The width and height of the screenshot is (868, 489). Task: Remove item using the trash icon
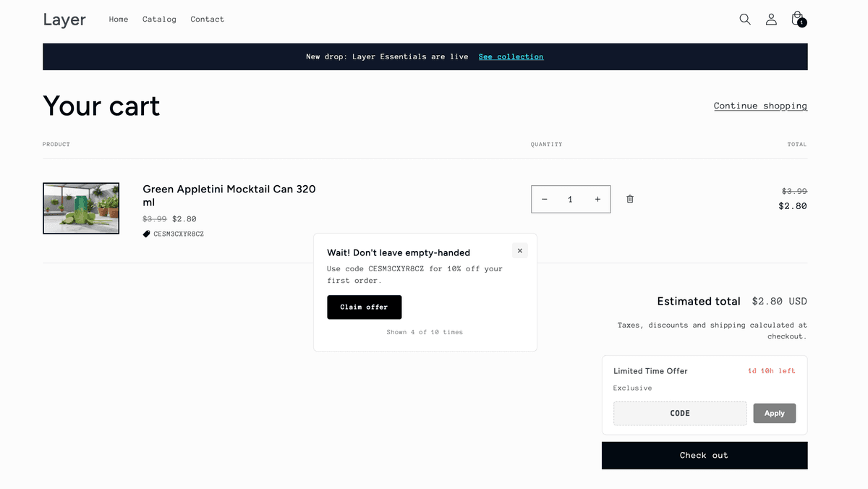[630, 199]
